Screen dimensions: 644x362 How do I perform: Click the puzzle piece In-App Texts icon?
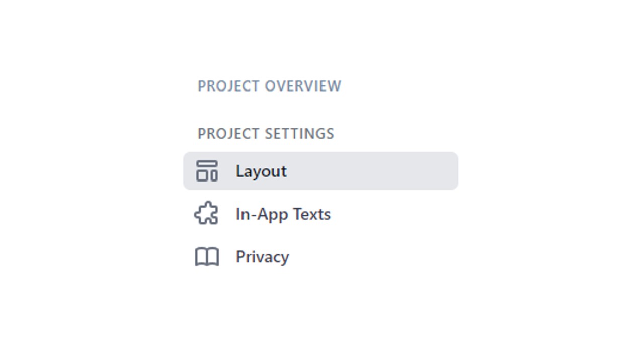[x=206, y=214]
